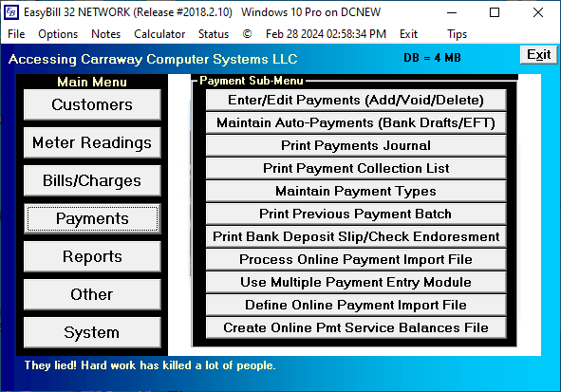The height and width of the screenshot is (392, 561).
Task: Open the Customers main menu
Action: pos(92,104)
